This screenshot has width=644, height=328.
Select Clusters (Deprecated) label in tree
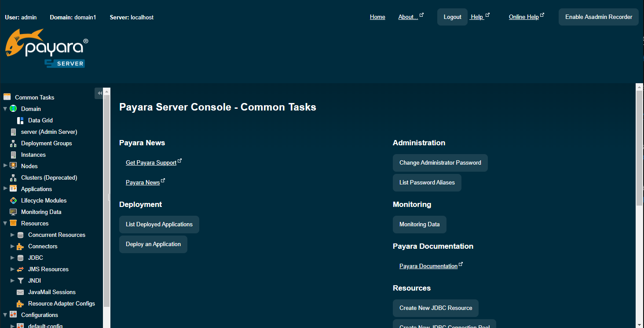coord(49,177)
